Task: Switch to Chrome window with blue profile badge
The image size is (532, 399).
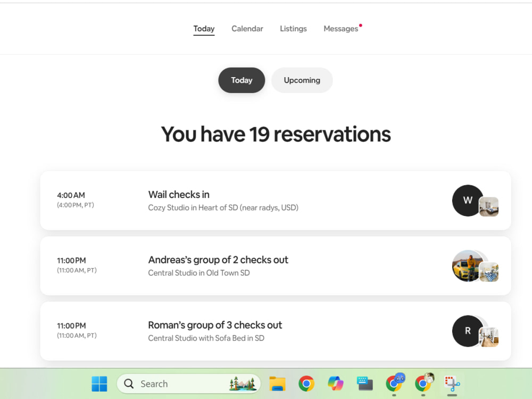Action: click(395, 383)
